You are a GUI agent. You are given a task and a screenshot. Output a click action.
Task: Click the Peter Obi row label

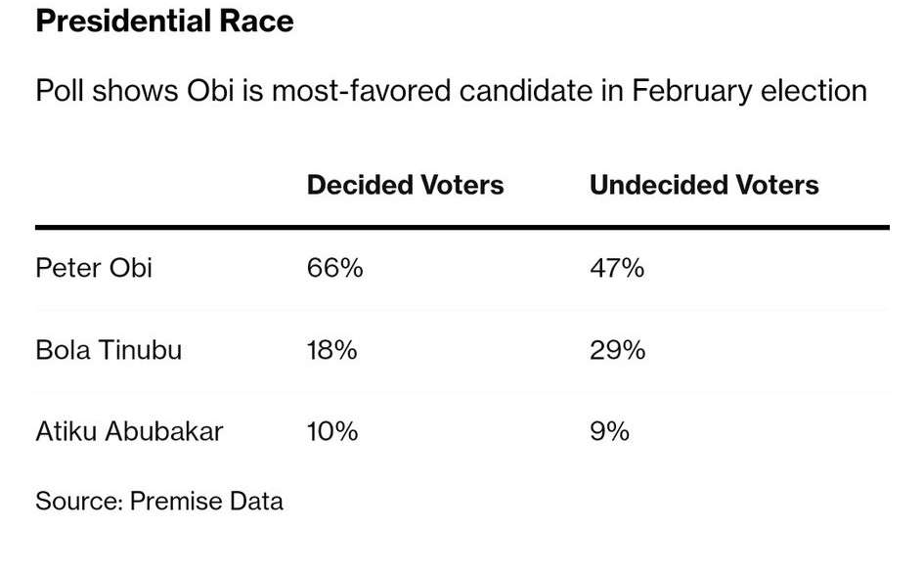coord(94,268)
